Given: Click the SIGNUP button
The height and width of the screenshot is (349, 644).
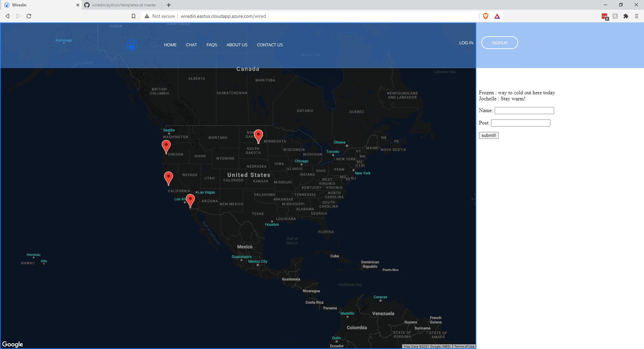Looking at the screenshot, I should pyautogui.click(x=500, y=43).
